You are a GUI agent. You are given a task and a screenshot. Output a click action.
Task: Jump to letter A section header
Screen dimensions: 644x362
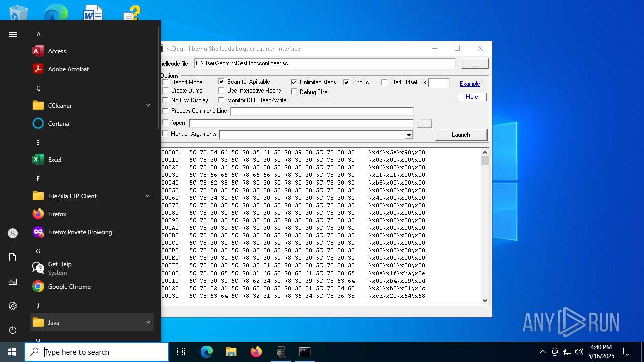38,34
